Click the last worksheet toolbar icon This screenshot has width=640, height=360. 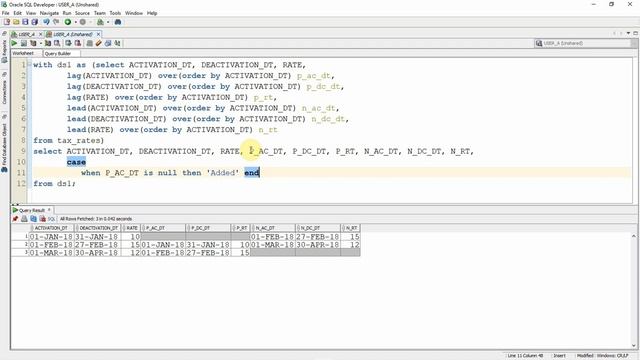click(x=117, y=43)
